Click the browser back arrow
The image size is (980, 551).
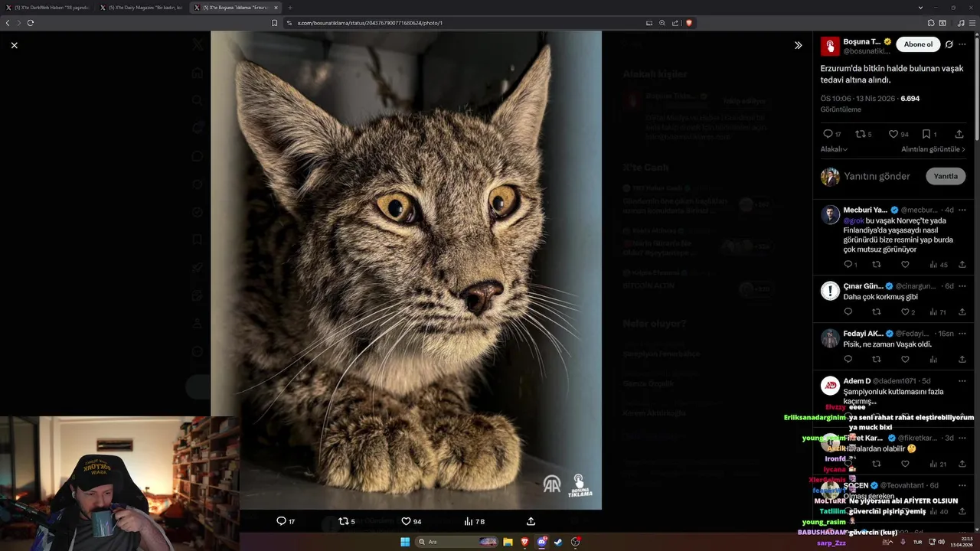point(8,23)
